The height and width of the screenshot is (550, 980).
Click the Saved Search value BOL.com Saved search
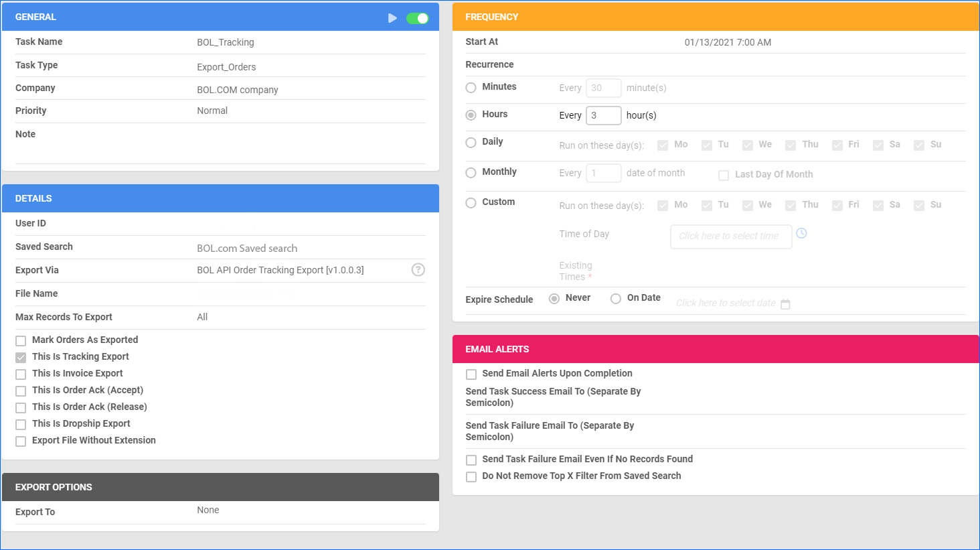(248, 248)
